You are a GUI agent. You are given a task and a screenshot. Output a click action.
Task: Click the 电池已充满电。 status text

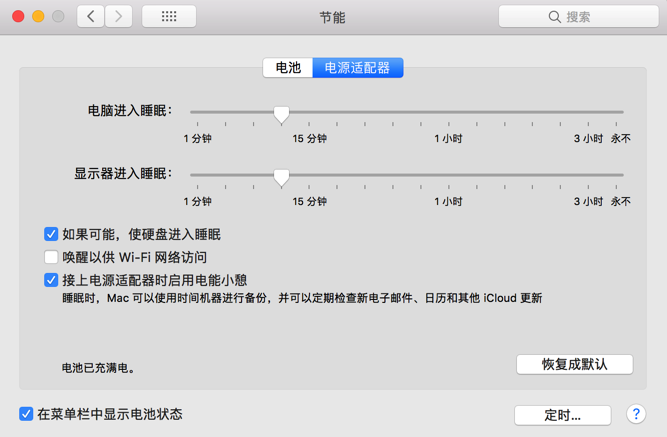tap(99, 368)
